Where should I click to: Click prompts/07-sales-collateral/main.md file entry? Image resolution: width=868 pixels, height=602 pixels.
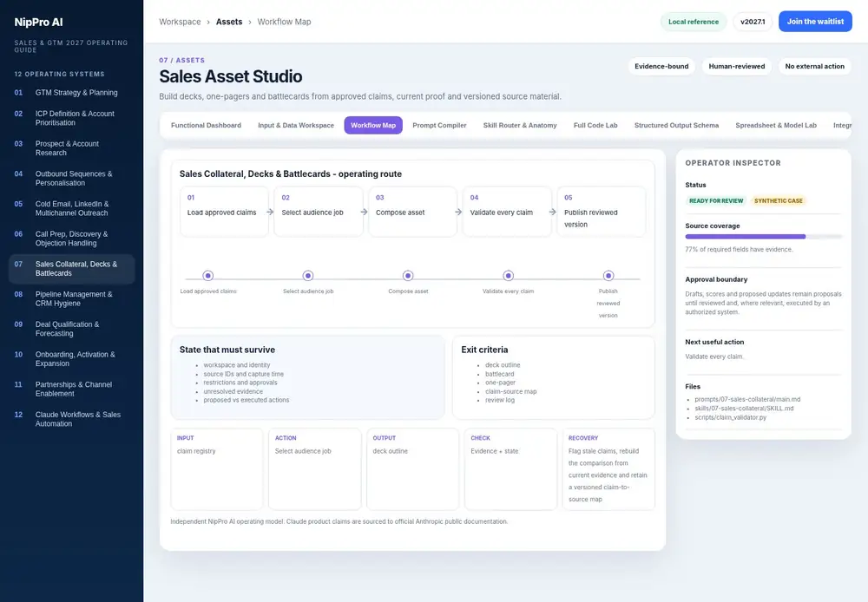747,400
